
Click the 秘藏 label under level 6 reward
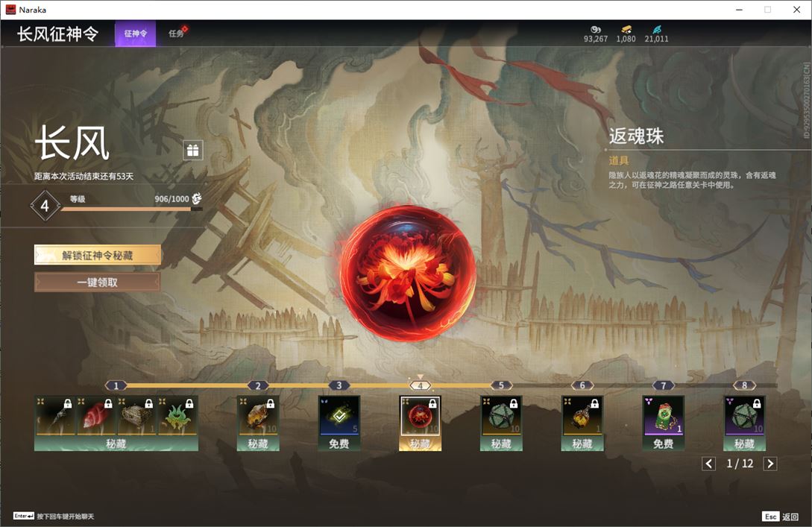coord(582,443)
